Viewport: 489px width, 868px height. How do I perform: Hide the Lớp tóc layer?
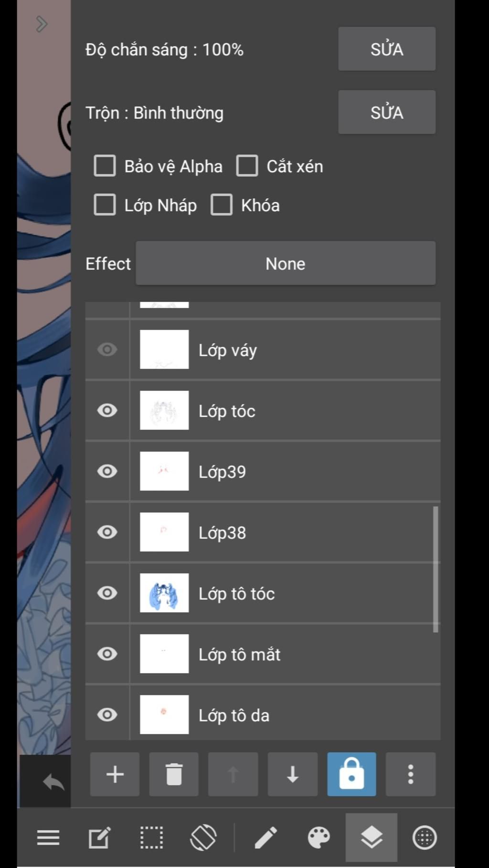point(107,410)
